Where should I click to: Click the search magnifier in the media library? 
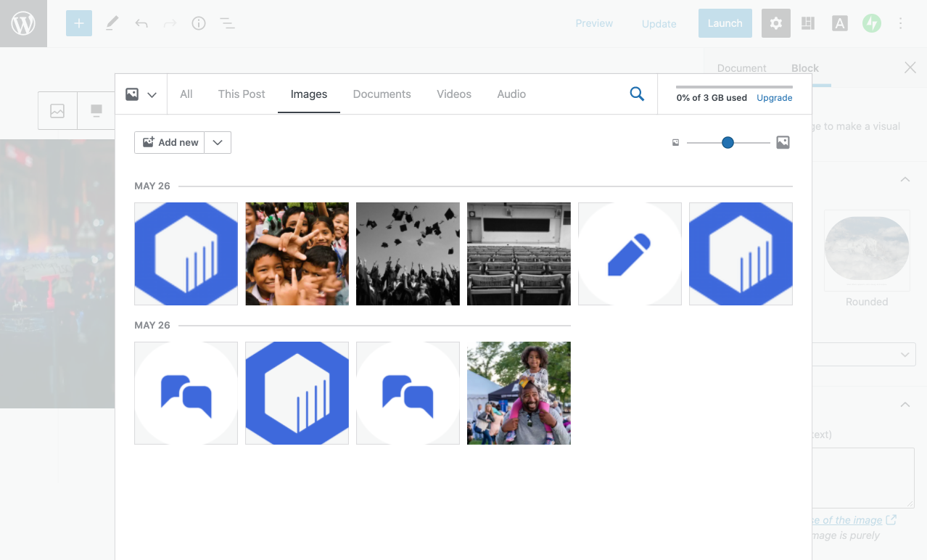tap(637, 94)
